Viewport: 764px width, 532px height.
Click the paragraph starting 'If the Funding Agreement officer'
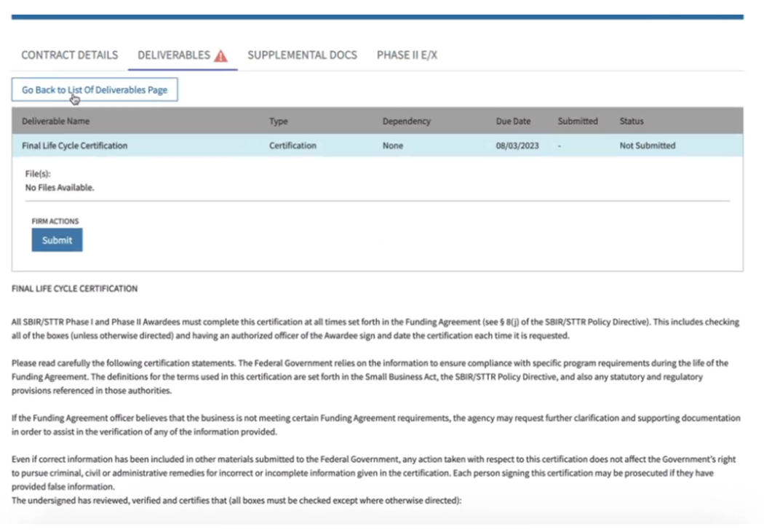coord(376,425)
